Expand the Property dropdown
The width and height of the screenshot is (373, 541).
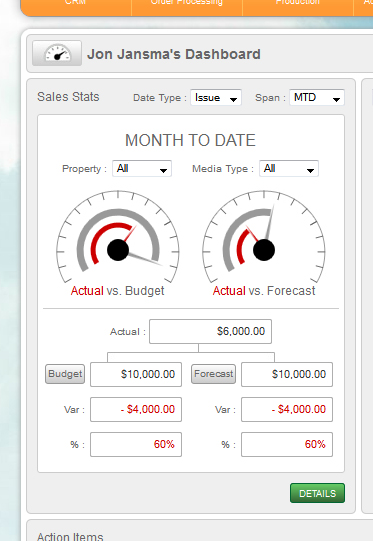142,168
